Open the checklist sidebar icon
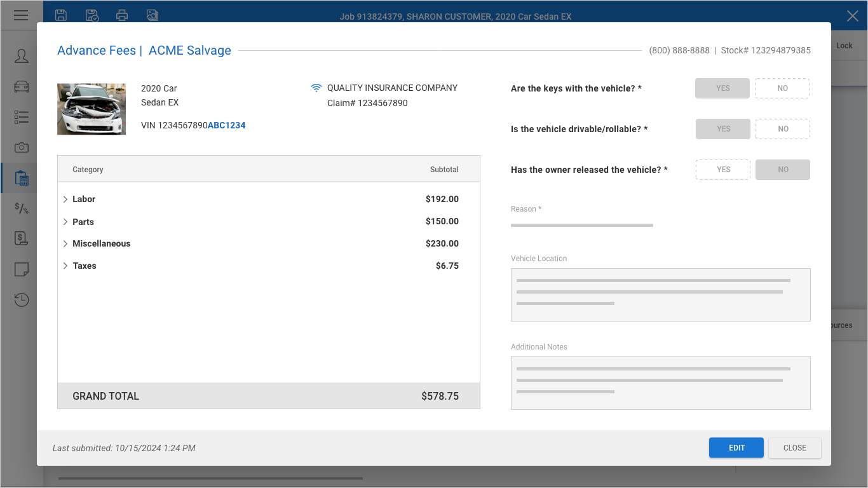Screen dimensions: 868x488 pos(22,117)
